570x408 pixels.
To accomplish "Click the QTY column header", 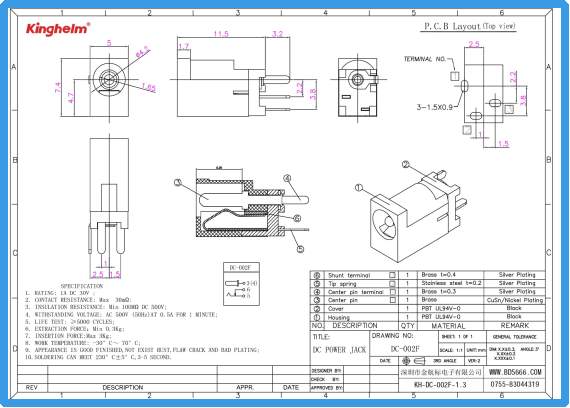I will point(408,326).
